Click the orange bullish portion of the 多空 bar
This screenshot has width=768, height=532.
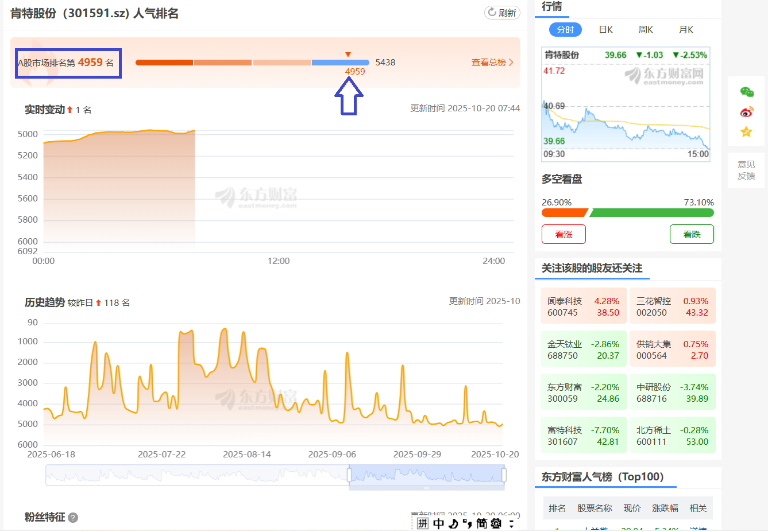564,213
